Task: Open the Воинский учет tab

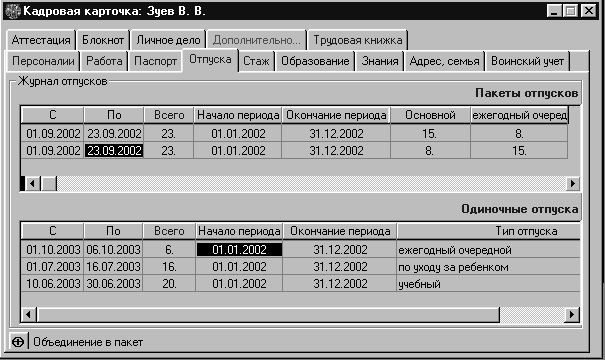Action: (x=527, y=61)
